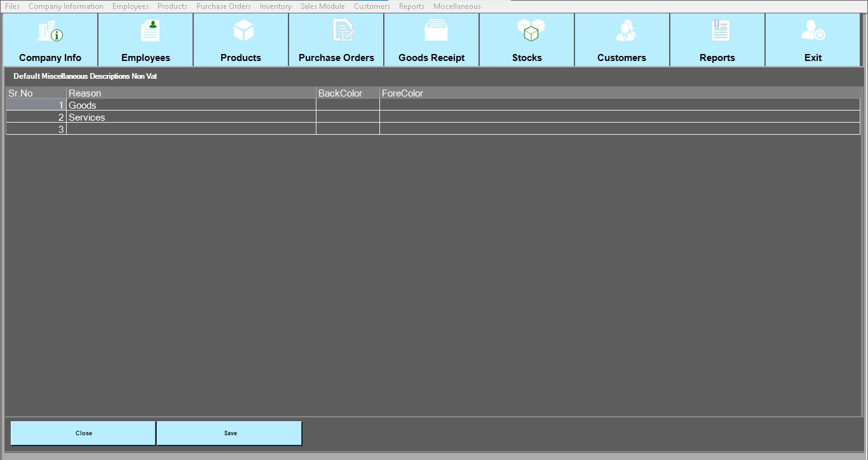
Task: Click the Exit user power icon
Action: [x=813, y=30]
